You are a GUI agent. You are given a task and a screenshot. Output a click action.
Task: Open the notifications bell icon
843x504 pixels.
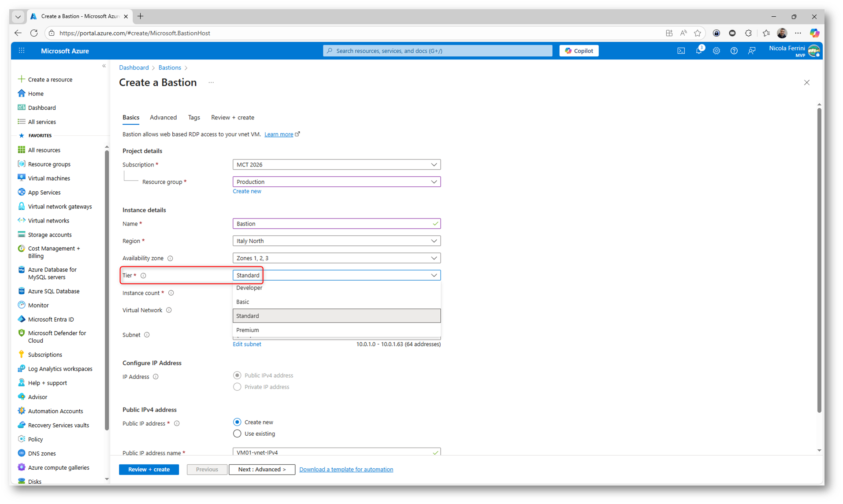click(698, 51)
